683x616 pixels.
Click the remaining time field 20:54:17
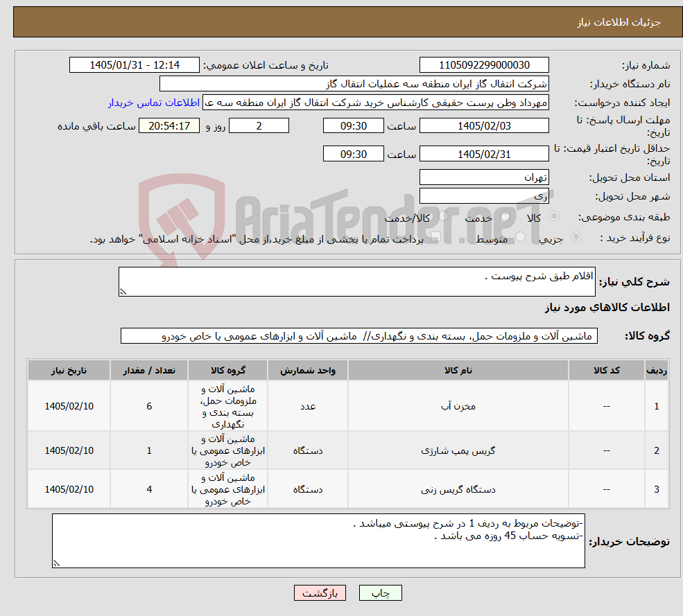[169, 126]
